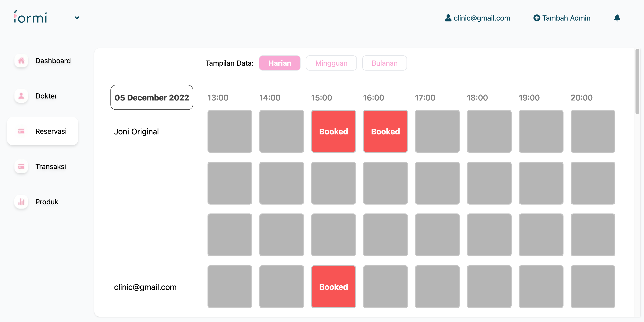Open the Dokter menu item
This screenshot has width=644, height=322.
(x=46, y=96)
